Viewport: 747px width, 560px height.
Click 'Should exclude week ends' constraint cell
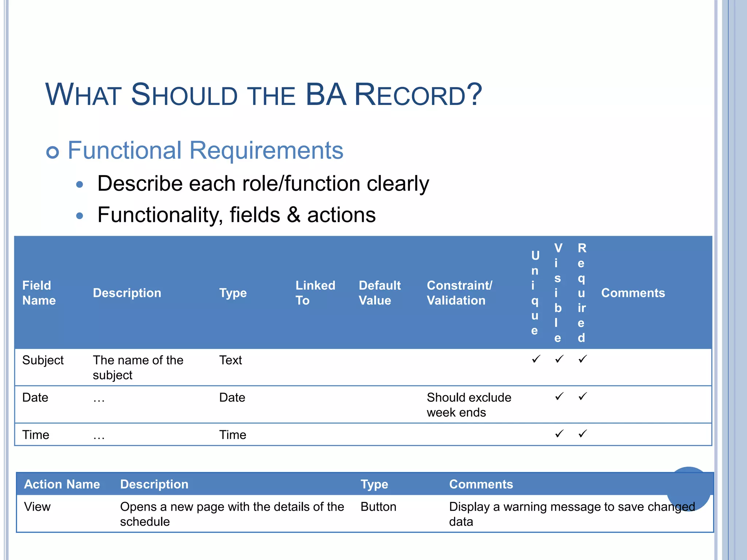[469, 405]
